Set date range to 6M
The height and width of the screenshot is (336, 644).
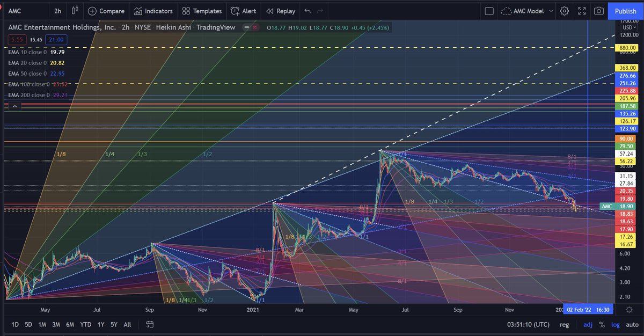point(70,324)
